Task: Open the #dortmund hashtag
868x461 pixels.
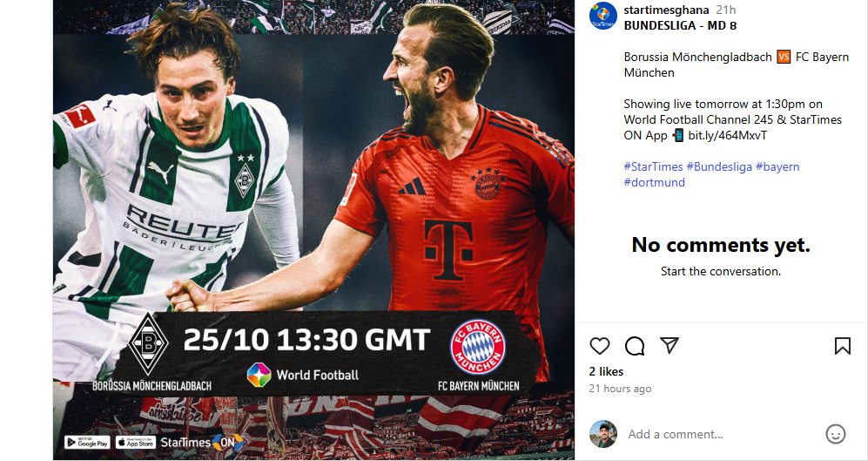Action: (655, 182)
